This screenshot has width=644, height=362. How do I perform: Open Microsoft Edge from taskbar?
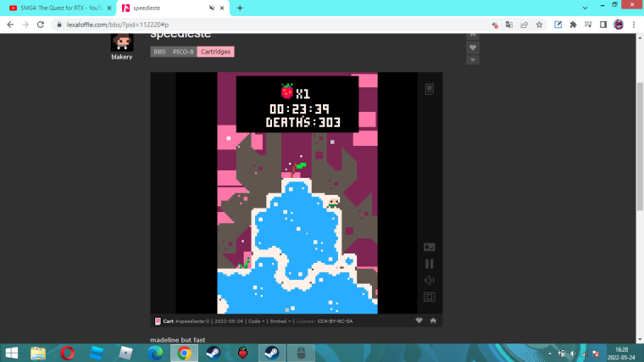[155, 353]
